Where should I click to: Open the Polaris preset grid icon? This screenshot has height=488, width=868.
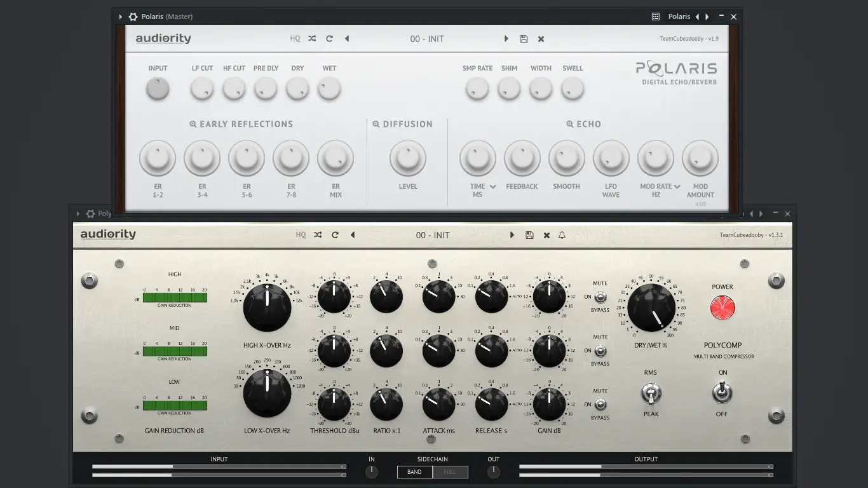point(656,17)
